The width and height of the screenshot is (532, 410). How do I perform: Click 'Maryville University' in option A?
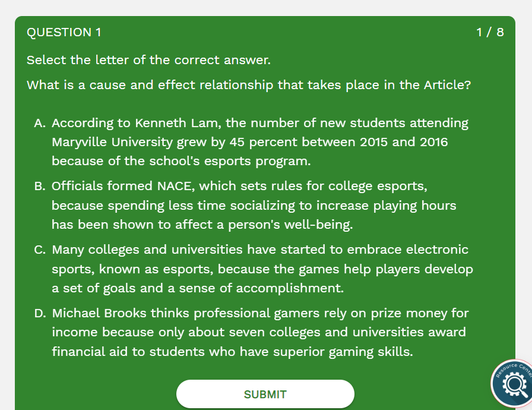(x=112, y=143)
